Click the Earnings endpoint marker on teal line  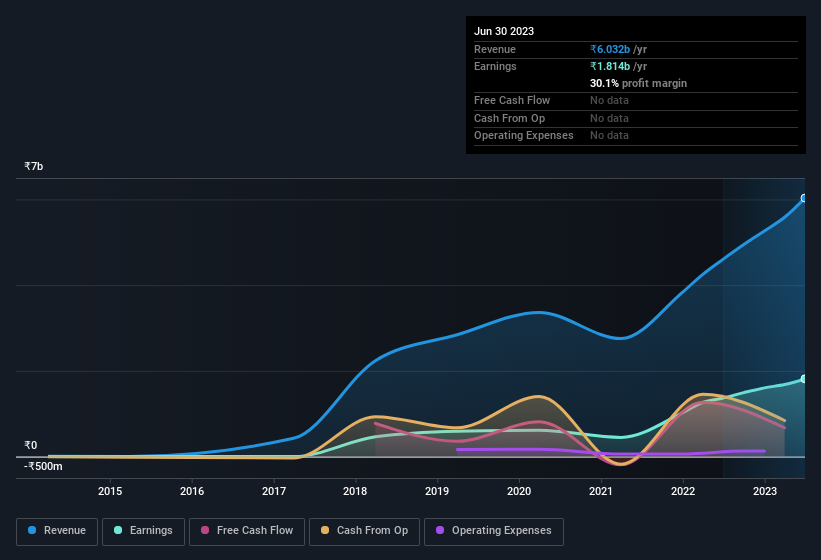(x=804, y=379)
